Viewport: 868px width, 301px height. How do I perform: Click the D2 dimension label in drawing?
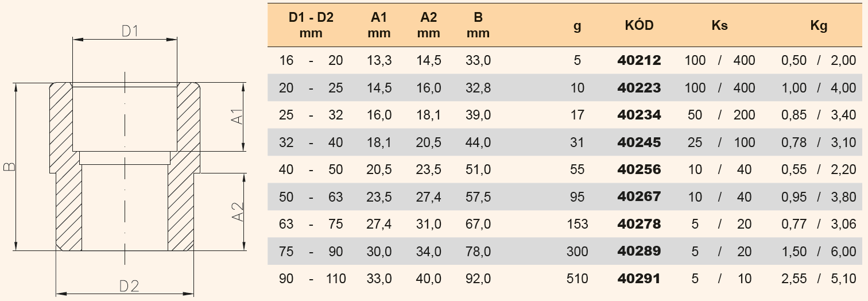click(x=129, y=285)
